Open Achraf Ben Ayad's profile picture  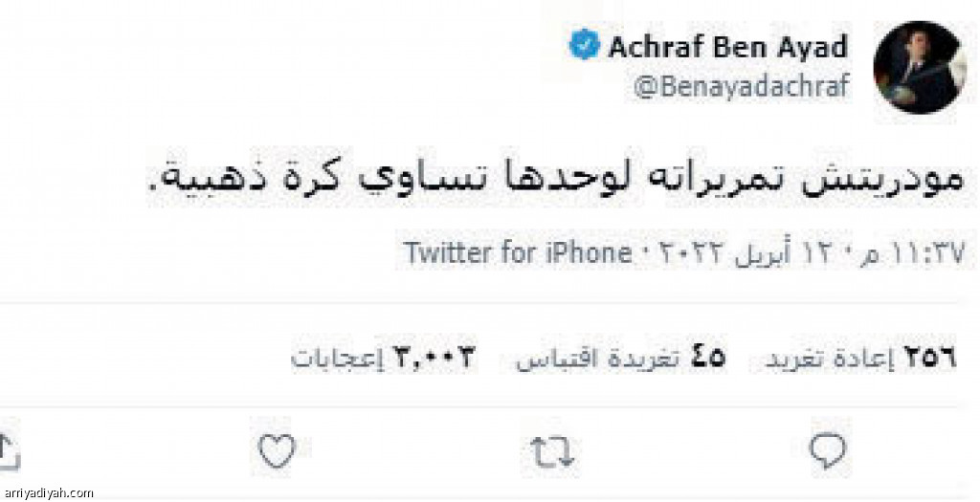[x=920, y=68]
